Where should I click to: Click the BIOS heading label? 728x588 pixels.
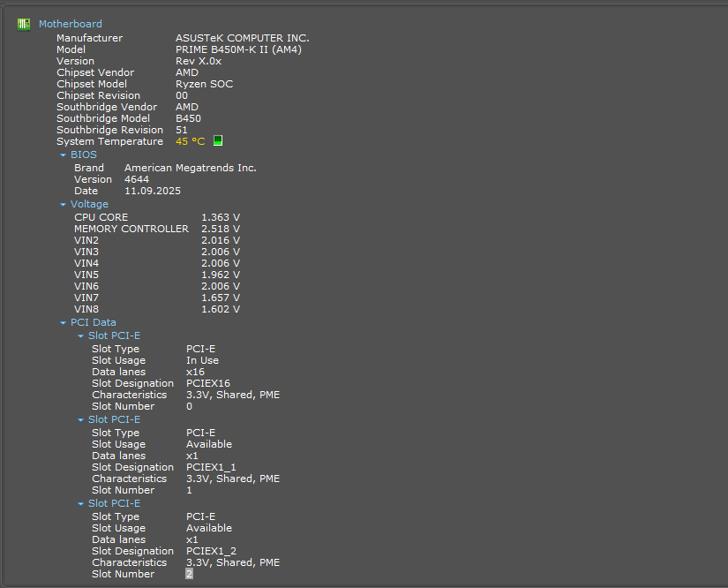click(84, 155)
